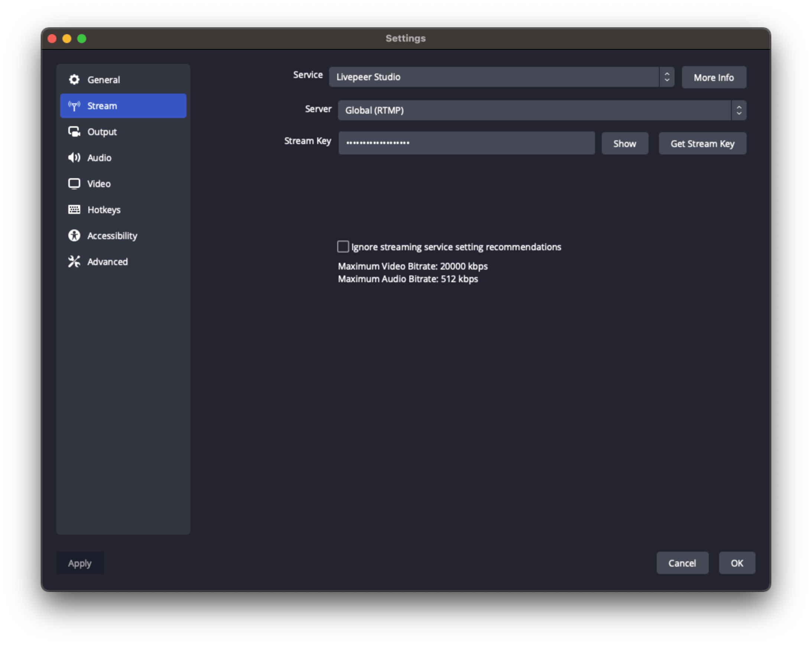Viewport: 812px width, 646px height.
Task: Click the Maximum Audio Bitrate: 512 kbps text
Action: [x=408, y=279]
